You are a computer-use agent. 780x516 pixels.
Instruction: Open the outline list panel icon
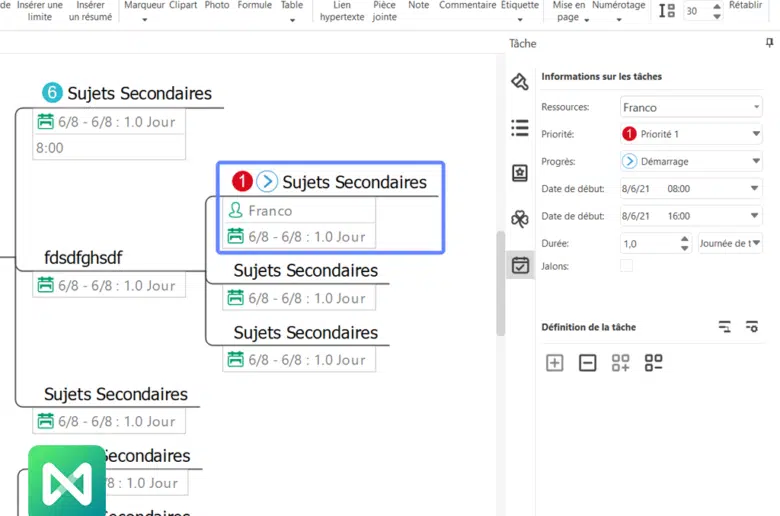click(x=519, y=127)
